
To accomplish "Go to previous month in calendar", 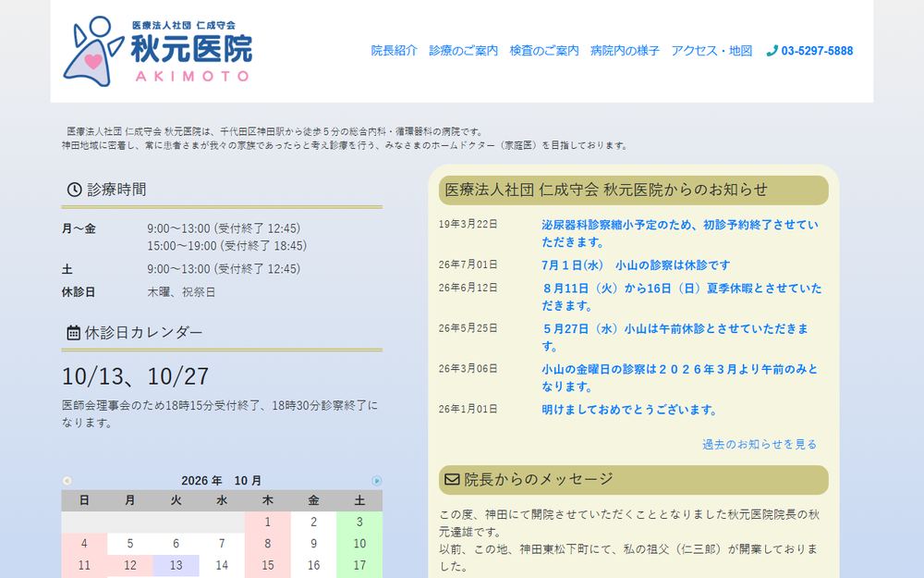I will [67, 481].
